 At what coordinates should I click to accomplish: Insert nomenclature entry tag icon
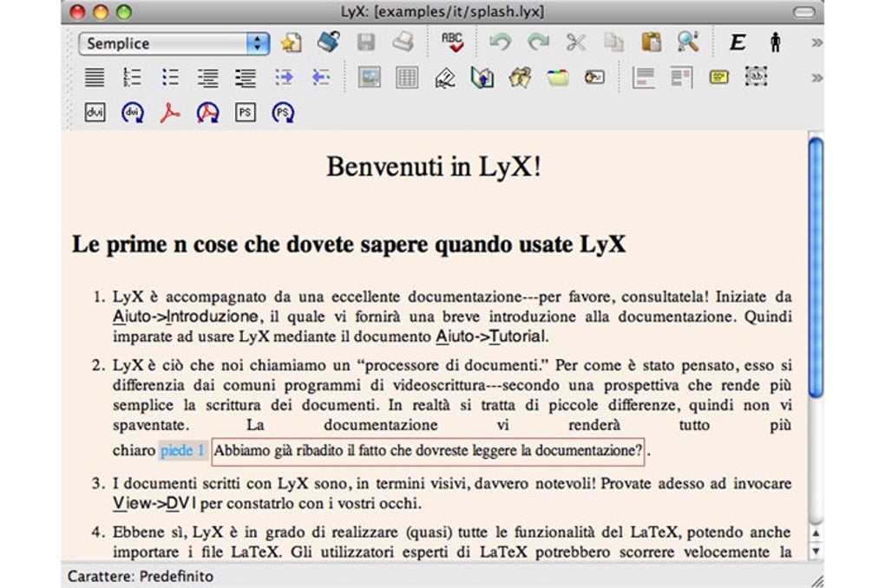(x=595, y=77)
